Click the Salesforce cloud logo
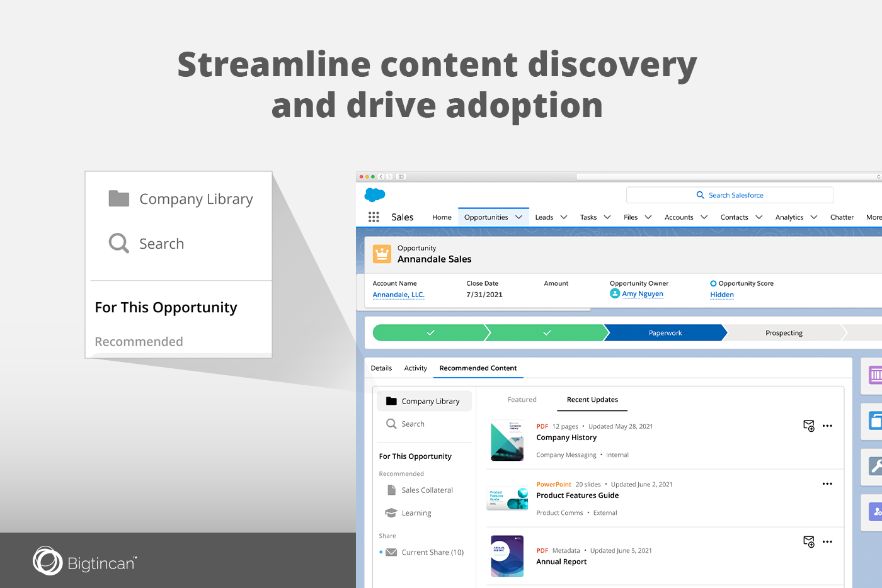This screenshot has width=882, height=588. 375,195
